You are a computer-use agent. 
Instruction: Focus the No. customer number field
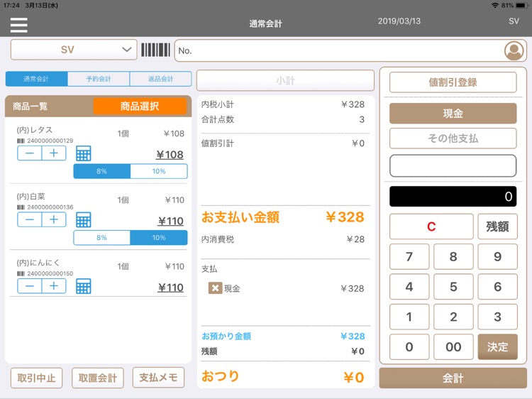(x=350, y=50)
